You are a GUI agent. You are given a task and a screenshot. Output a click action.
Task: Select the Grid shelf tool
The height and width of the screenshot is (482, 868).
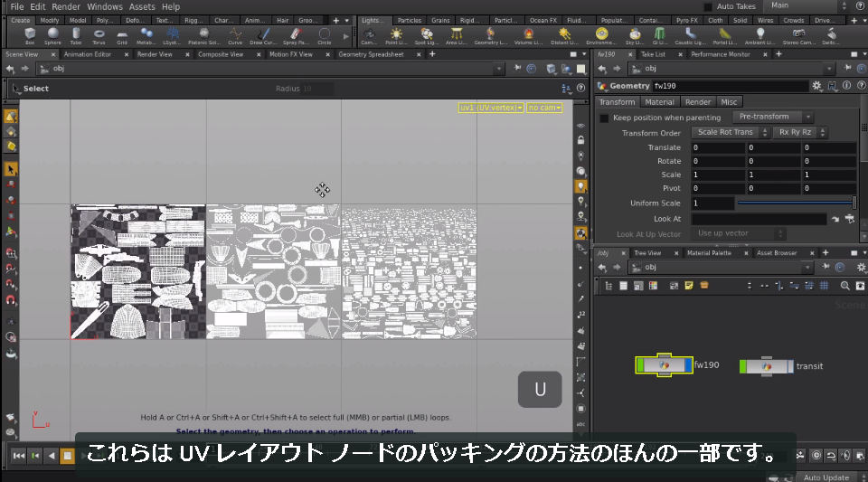tap(122, 36)
